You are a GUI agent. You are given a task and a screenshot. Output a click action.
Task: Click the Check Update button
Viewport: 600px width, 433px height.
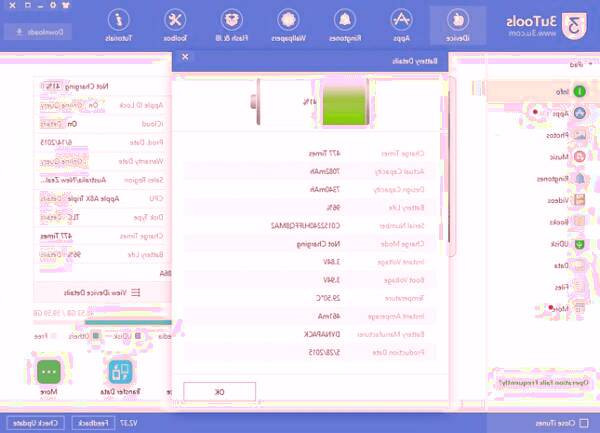[36, 423]
